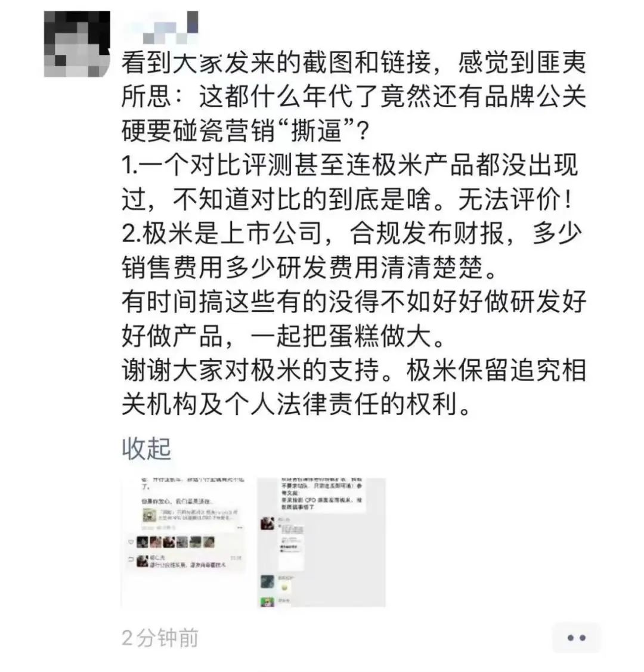Select the first line starting 看到大家发来的截图
This screenshot has height=672, width=644.
pos(354,63)
